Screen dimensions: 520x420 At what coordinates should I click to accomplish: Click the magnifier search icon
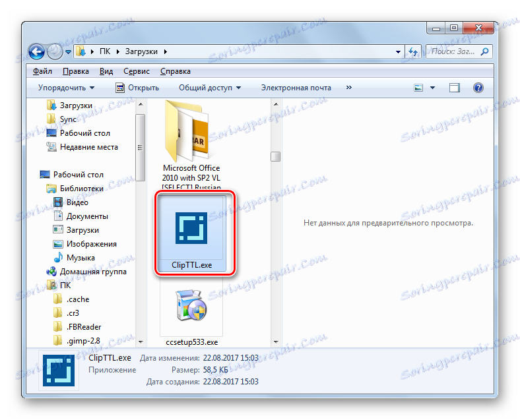484,51
